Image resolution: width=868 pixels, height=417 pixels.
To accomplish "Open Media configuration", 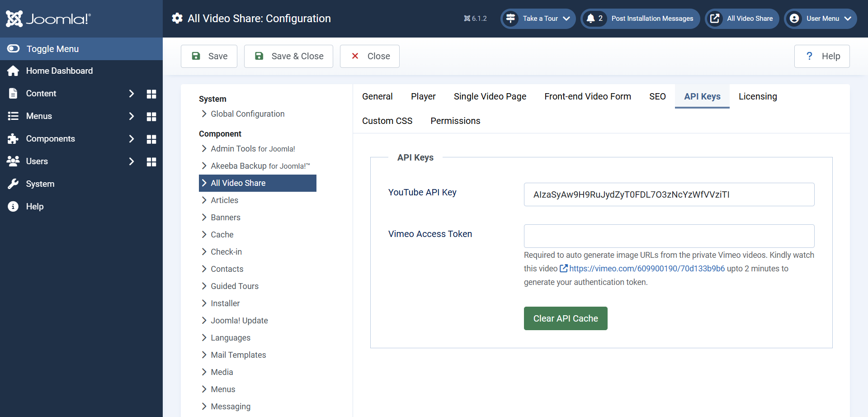I will coord(222,372).
